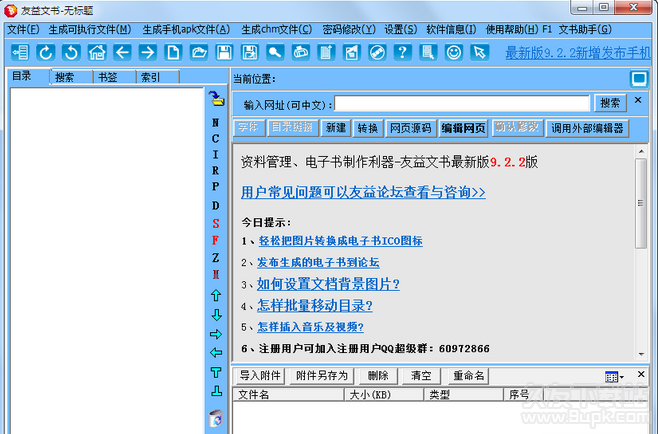Click the 转换 button
Viewport: 658px width, 434px height.
point(368,128)
